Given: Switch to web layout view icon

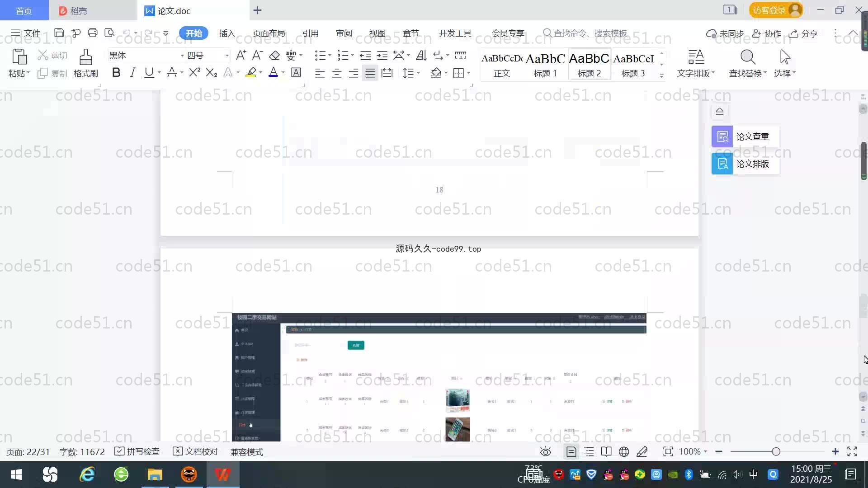Looking at the screenshot, I should (x=624, y=451).
